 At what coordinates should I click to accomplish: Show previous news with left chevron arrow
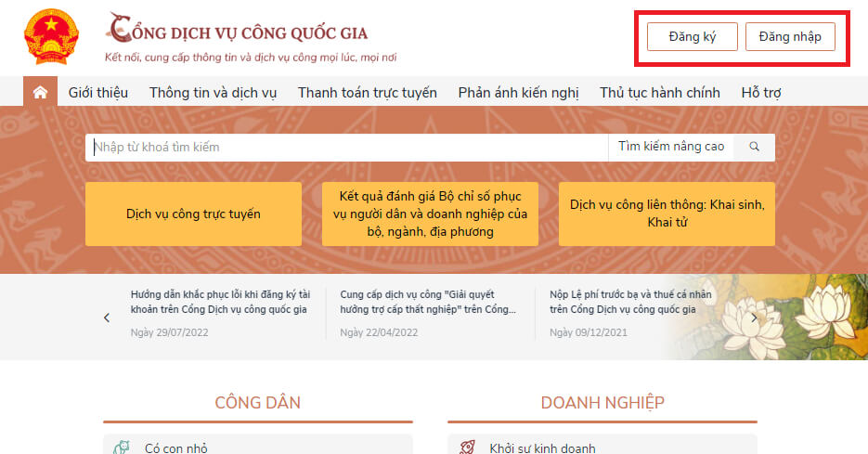pos(107,318)
